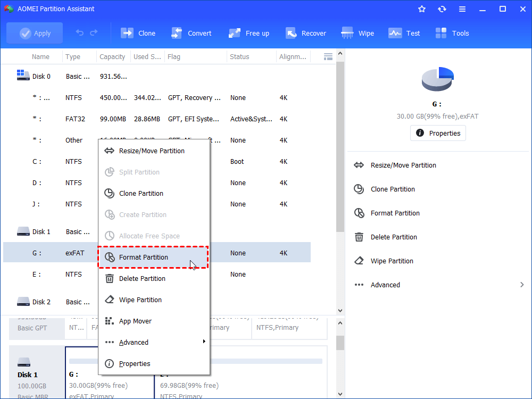Click NTFS,Primary block in Disk 0 map
Viewport: 532px width, 399px height.
coord(289,328)
